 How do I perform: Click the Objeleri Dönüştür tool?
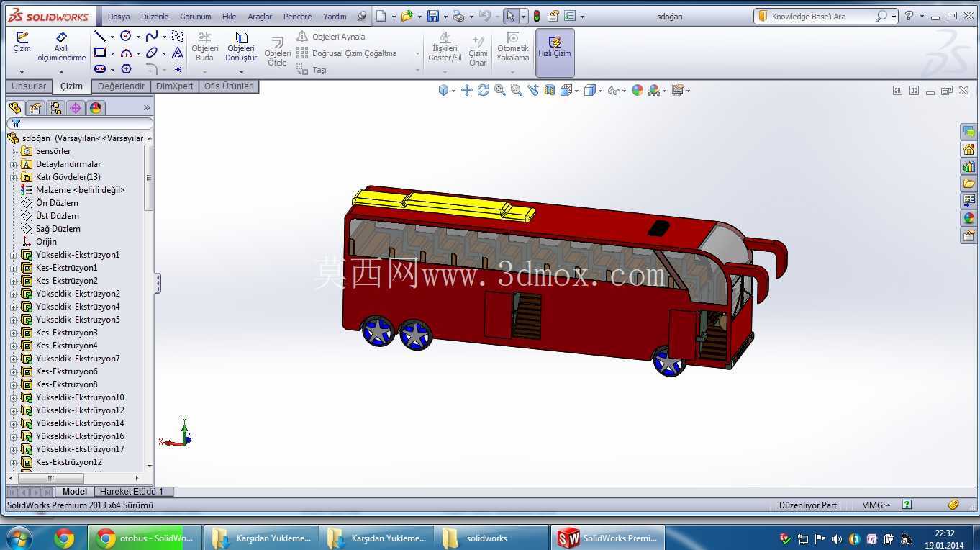coord(241,47)
